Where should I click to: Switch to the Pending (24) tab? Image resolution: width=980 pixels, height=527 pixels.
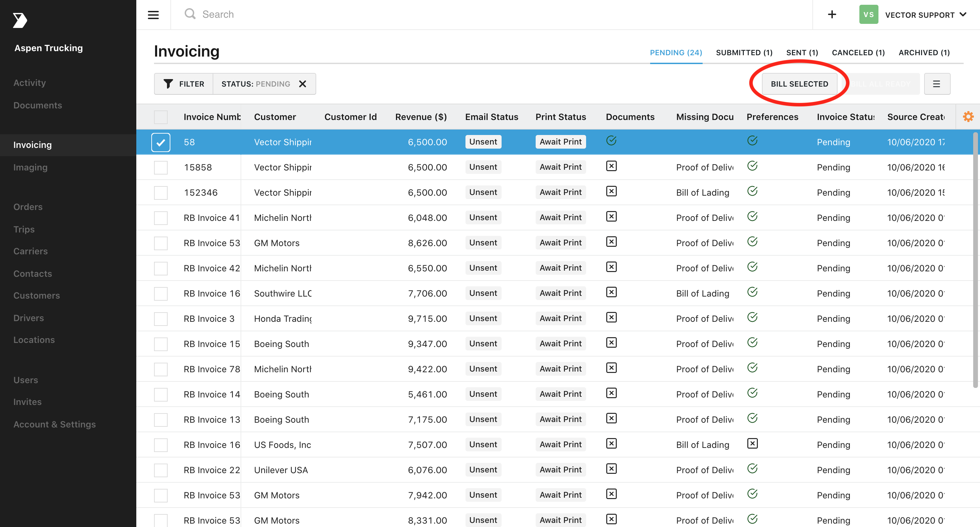coord(676,52)
